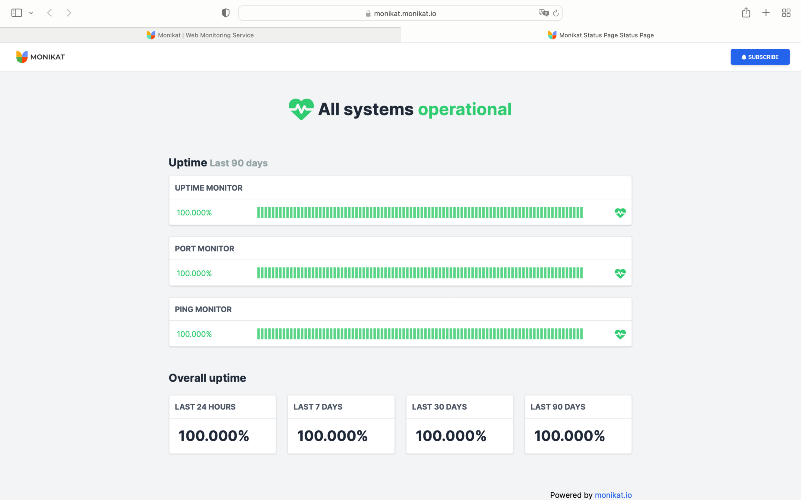
Task: Click the Uptime Monitor heart status icon
Action: (620, 212)
